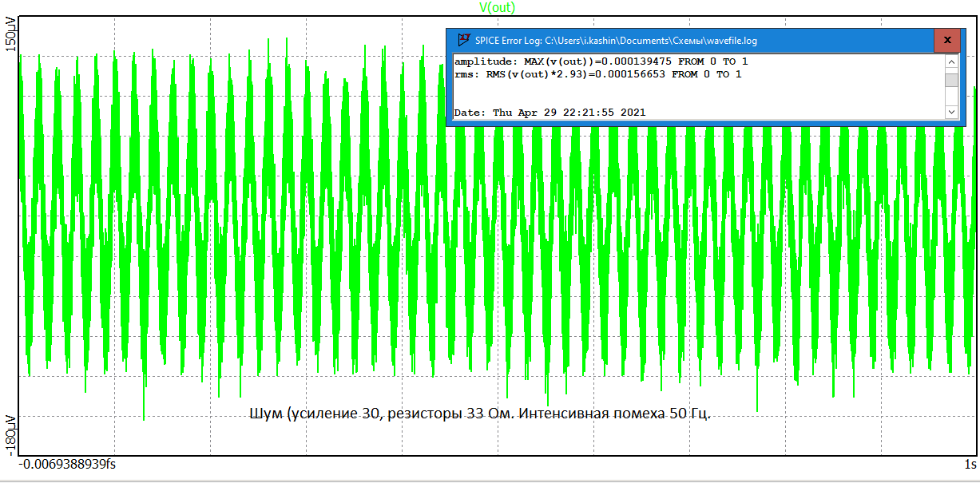980x483 pixels.
Task: Click the SPICE Error Log title bar text
Action: pos(616,40)
